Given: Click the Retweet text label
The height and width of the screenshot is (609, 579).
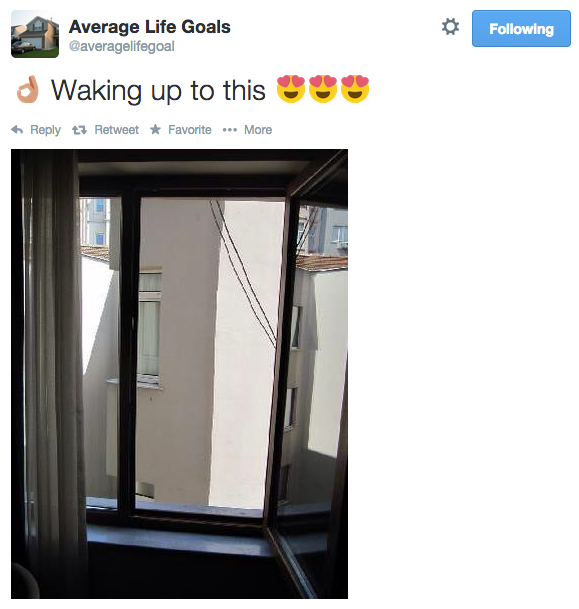Looking at the screenshot, I should point(116,130).
